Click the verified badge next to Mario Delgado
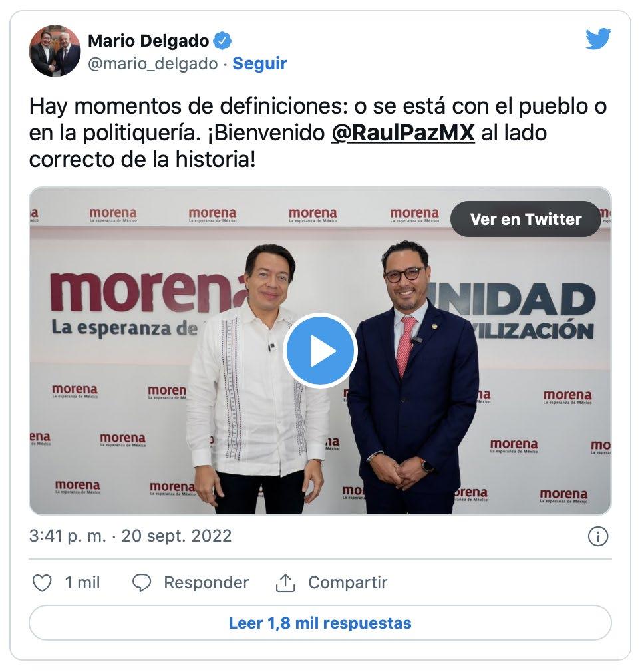The width and height of the screenshot is (644, 672). tap(222, 41)
